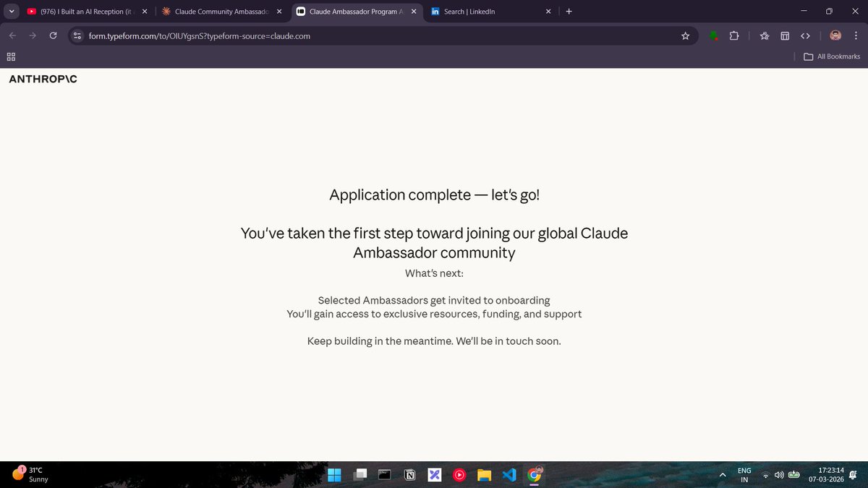
Task: Open Visual Studio Code from taskbar
Action: [509, 475]
